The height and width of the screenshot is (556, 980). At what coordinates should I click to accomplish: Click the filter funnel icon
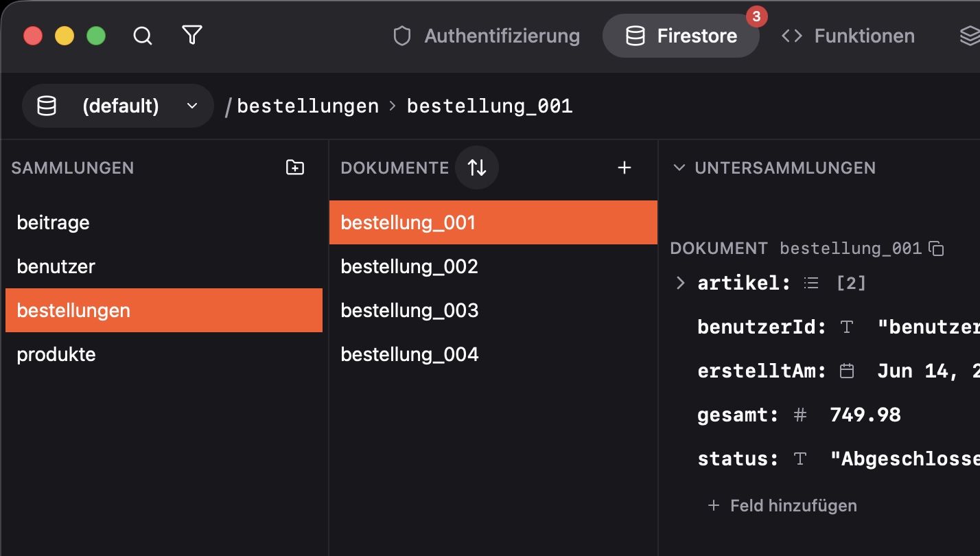192,35
